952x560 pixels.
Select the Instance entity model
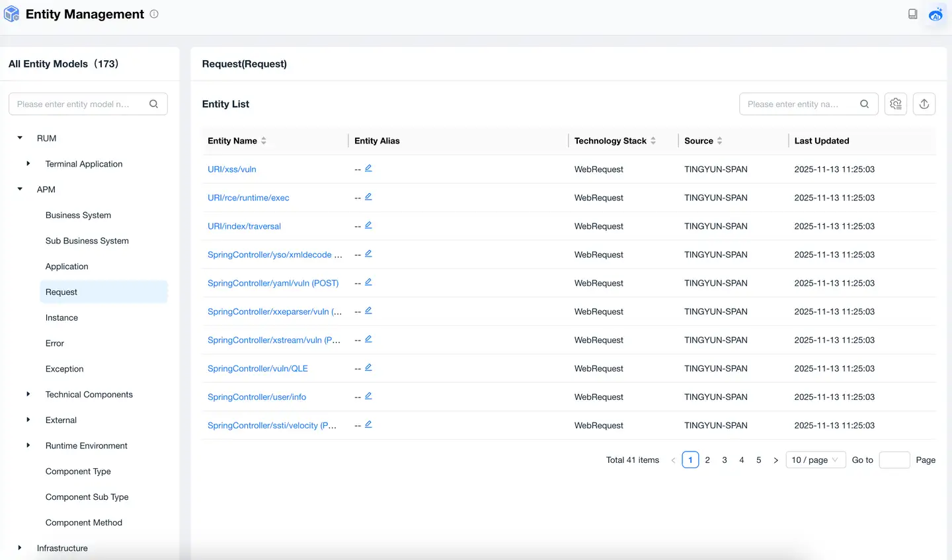61,318
